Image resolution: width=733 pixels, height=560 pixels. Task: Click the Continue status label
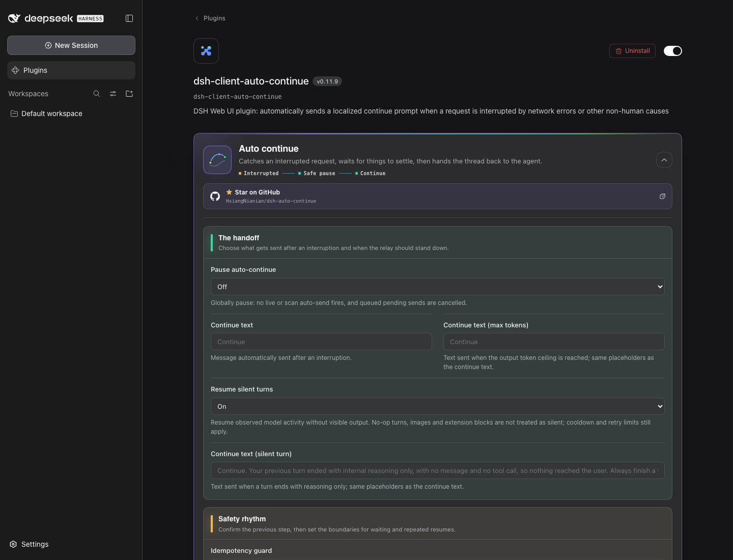click(373, 174)
